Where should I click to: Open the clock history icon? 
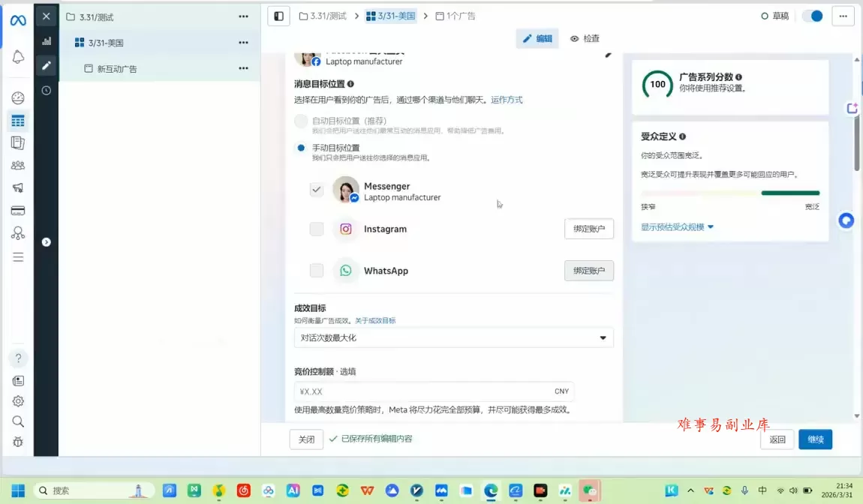pyautogui.click(x=47, y=91)
